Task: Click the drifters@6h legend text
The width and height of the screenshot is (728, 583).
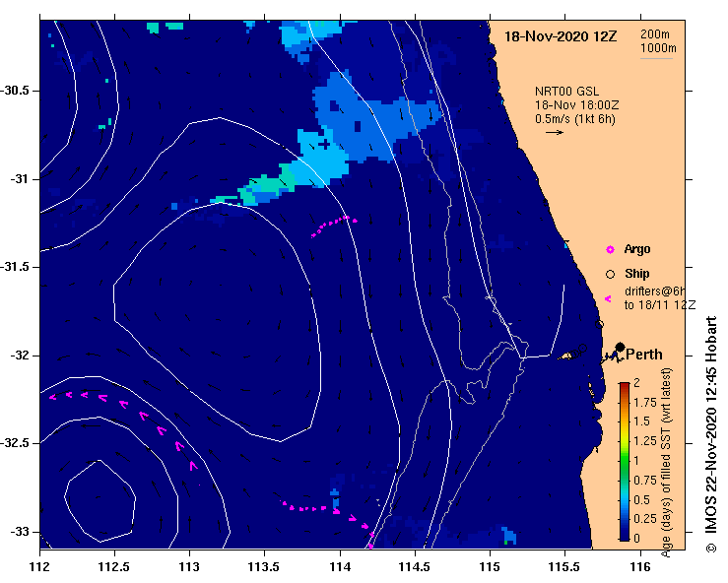Action: click(655, 291)
